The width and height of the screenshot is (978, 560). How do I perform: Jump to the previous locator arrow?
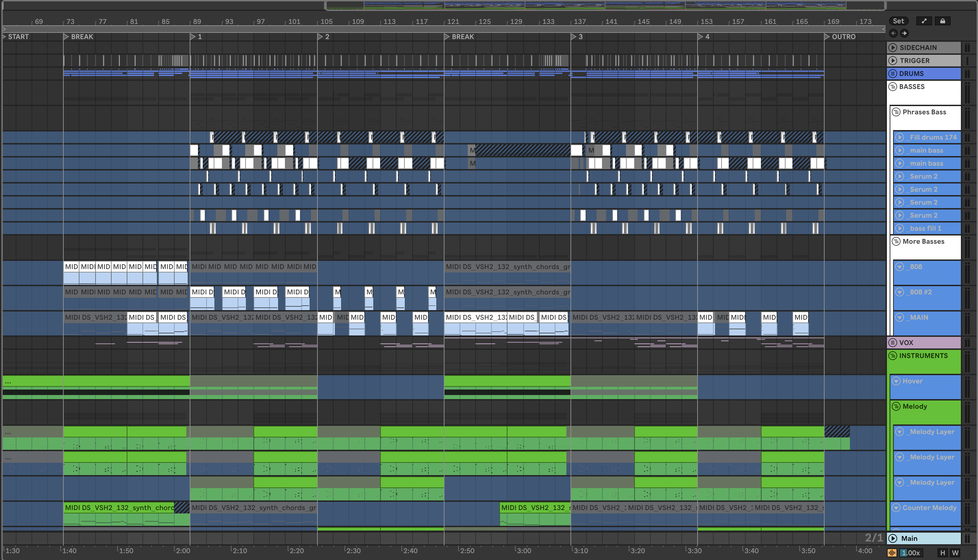point(893,34)
